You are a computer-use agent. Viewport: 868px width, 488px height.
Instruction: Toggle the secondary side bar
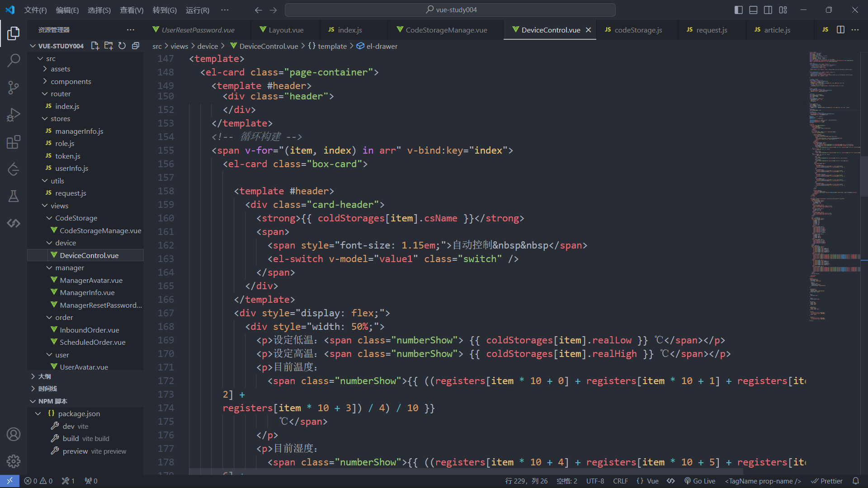pos(768,10)
